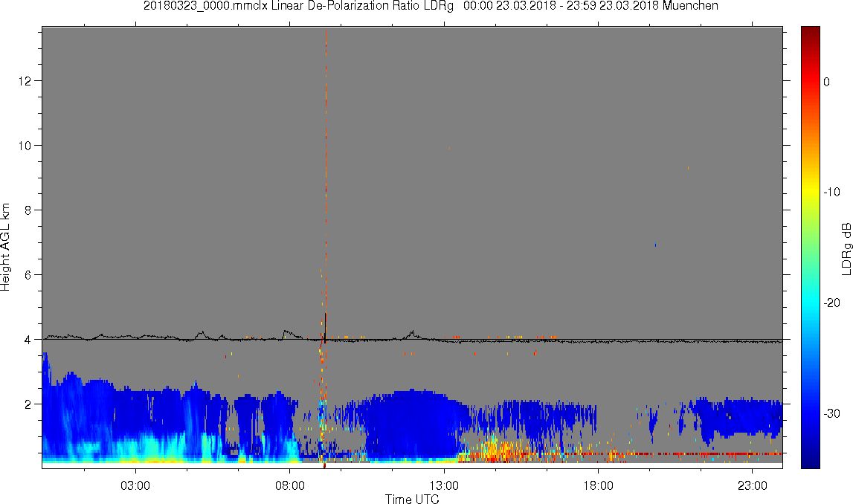Screen dimensions: 853x504
Task: Click the '08:00' time axis label
Action: click(289, 485)
